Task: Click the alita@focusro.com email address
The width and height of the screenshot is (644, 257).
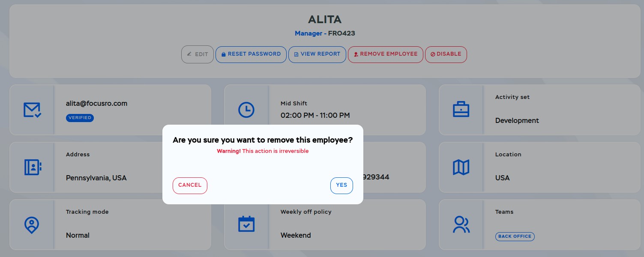Action: click(96, 103)
